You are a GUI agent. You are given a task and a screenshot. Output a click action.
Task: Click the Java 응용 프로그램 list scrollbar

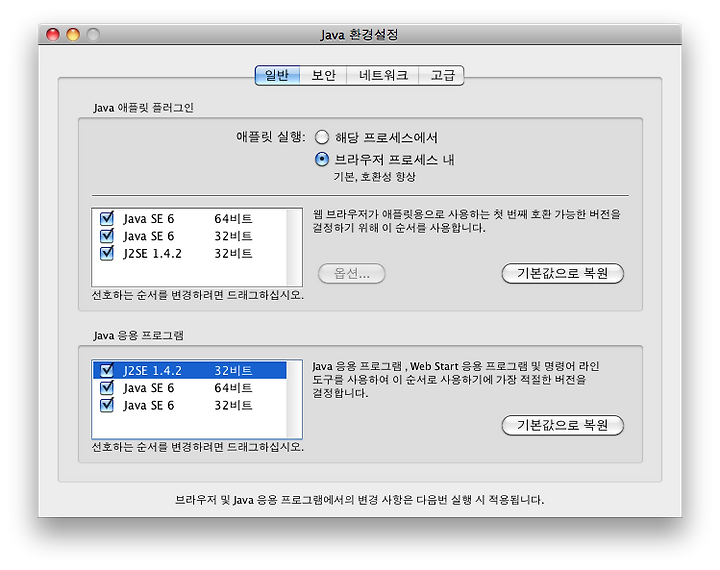pos(294,399)
